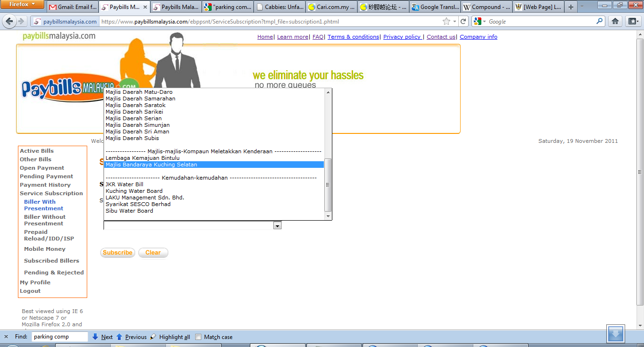This screenshot has width=644, height=347.
Task: Open Subscribed Billers in sidebar menu
Action: pyautogui.click(x=51, y=261)
